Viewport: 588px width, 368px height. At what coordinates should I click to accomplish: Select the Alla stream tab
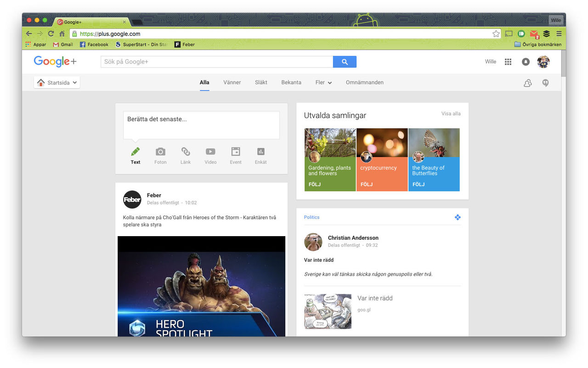pyautogui.click(x=204, y=83)
